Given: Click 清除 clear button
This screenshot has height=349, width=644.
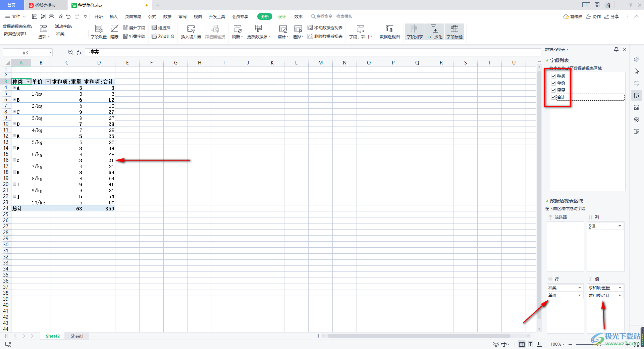Looking at the screenshot, I should coord(283,32).
